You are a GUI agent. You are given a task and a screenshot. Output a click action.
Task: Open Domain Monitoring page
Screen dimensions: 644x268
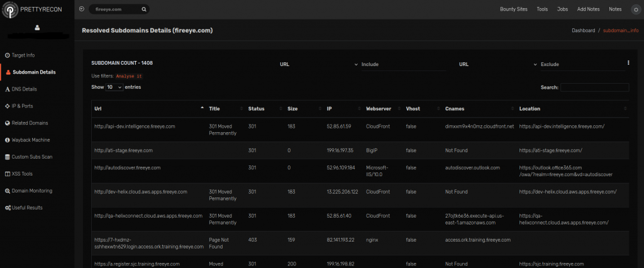pyautogui.click(x=32, y=191)
